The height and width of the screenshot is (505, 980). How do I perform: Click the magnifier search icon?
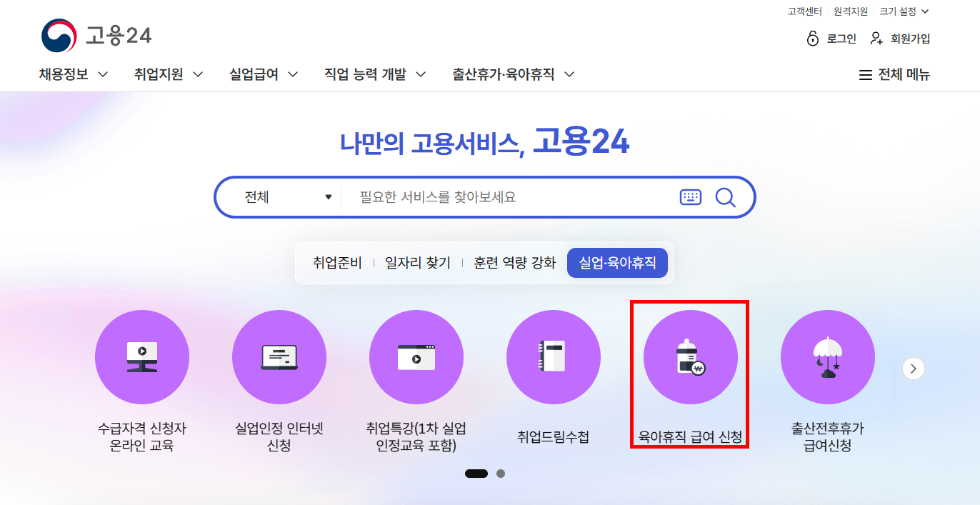[x=725, y=197]
